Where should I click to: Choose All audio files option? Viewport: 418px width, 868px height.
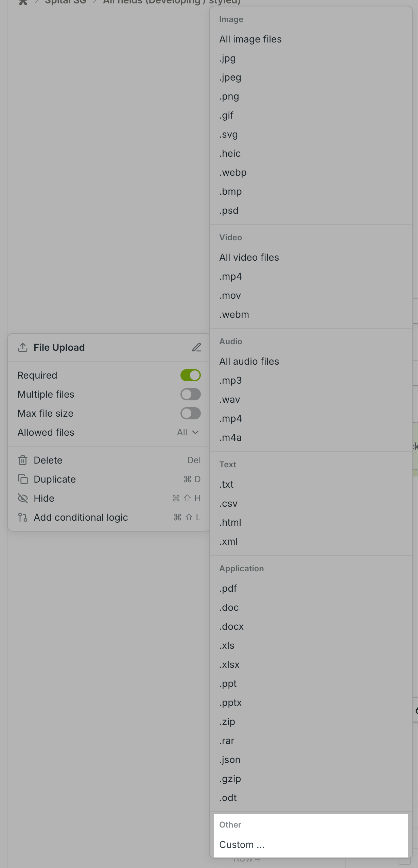[311, 361]
